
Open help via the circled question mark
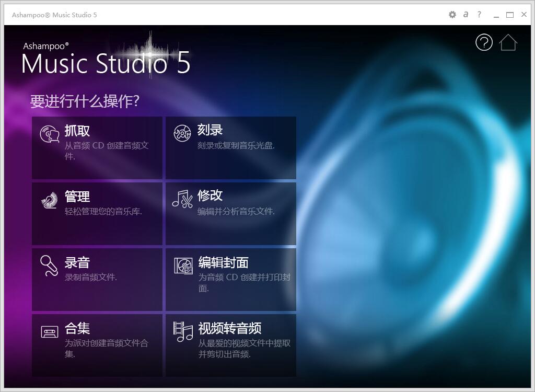click(484, 42)
